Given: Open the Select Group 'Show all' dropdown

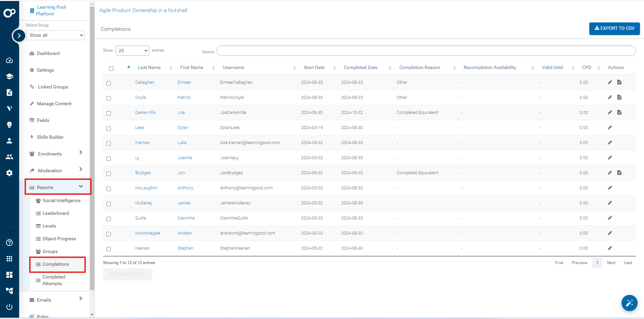Looking at the screenshot, I should coord(55,35).
